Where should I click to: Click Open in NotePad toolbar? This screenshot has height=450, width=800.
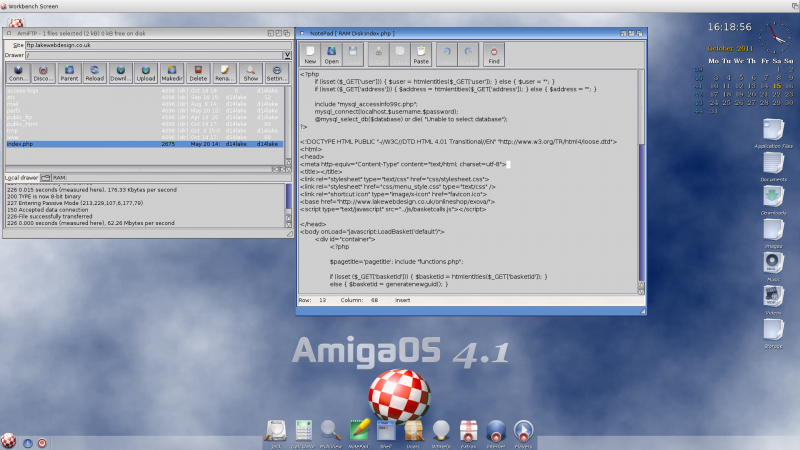tap(332, 54)
